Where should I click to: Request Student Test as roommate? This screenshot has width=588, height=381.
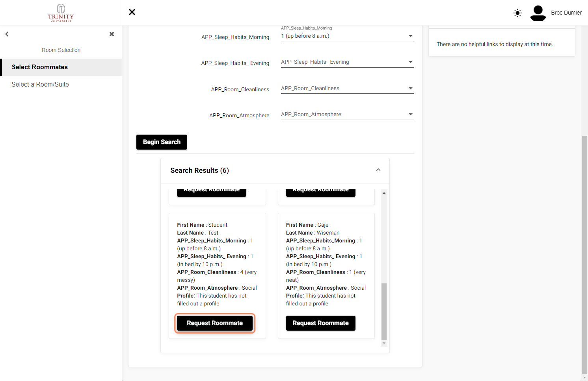point(215,323)
